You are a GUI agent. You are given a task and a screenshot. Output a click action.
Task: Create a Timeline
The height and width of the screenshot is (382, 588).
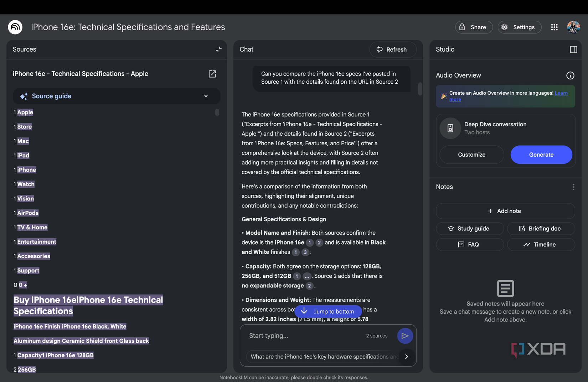tap(541, 245)
